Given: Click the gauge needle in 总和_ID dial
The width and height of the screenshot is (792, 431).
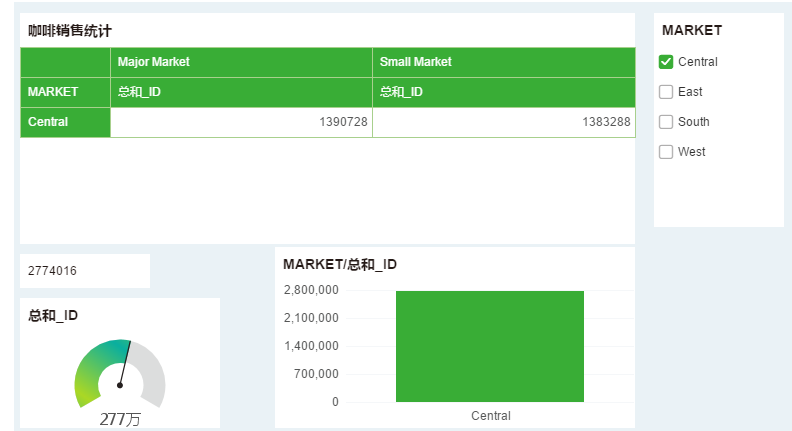Looking at the screenshot, I should [125, 363].
